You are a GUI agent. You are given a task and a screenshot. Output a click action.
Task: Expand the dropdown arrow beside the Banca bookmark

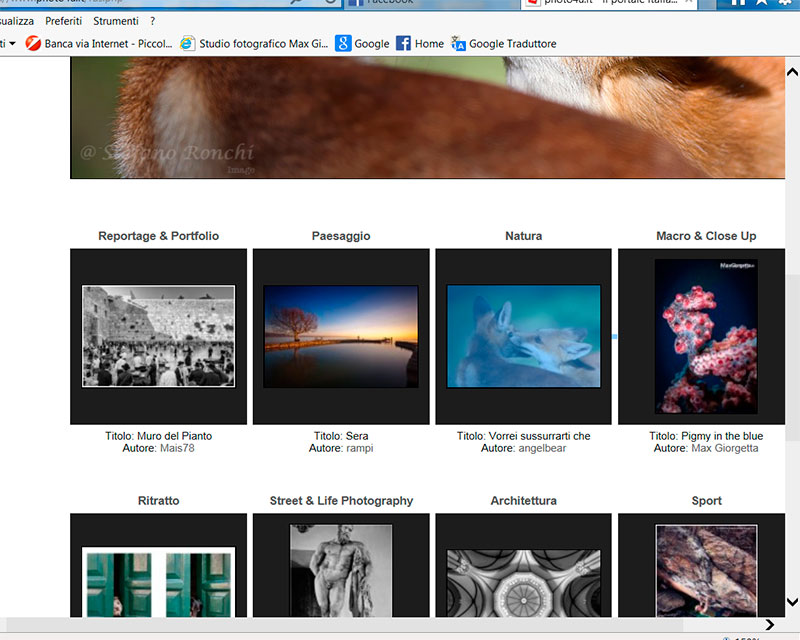[12, 43]
